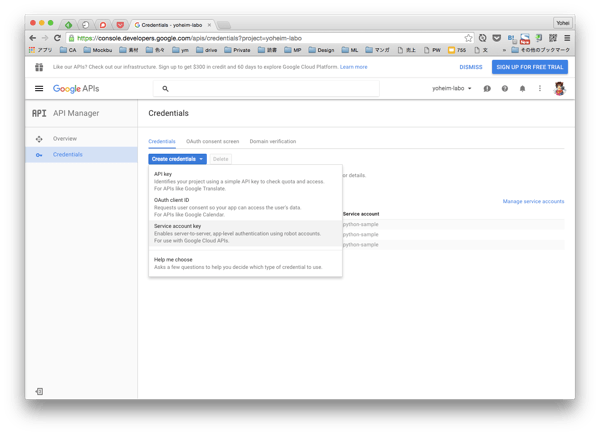Image resolution: width=600 pixels, height=435 pixels.
Task: Open the notifications bell
Action: click(522, 89)
